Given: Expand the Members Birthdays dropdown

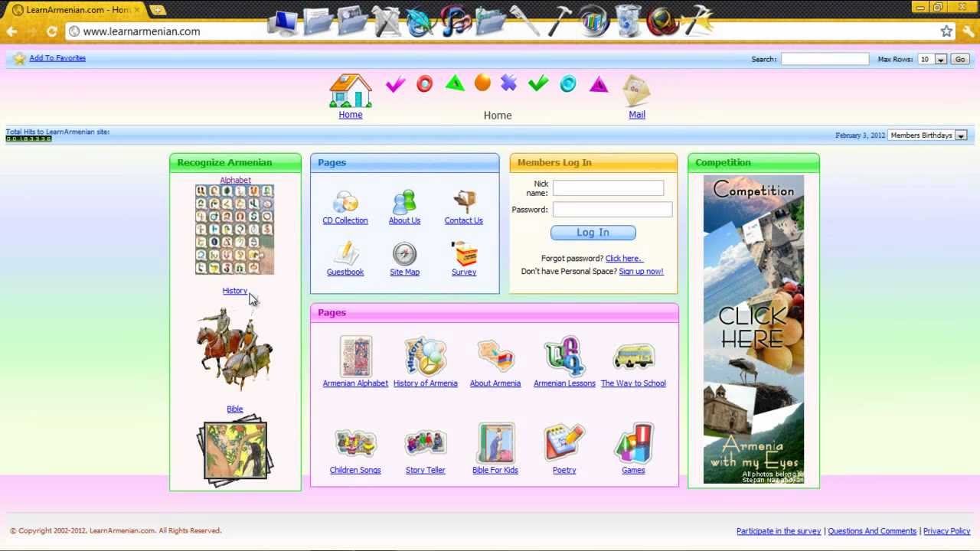Looking at the screenshot, I should 960,135.
